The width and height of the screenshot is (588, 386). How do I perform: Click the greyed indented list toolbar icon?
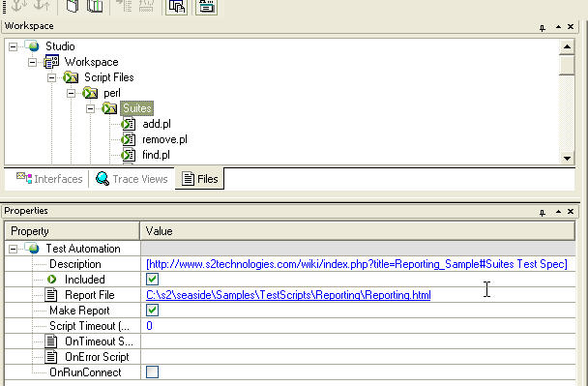point(124,6)
